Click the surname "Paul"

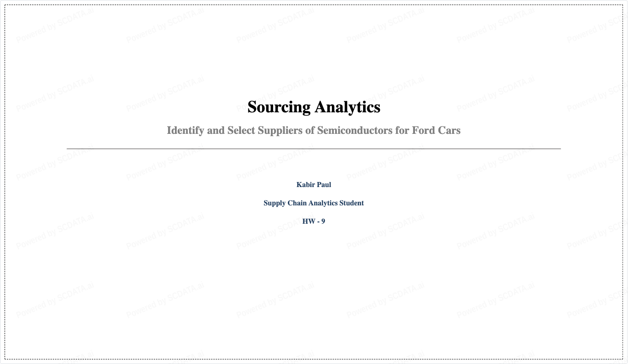click(x=324, y=185)
